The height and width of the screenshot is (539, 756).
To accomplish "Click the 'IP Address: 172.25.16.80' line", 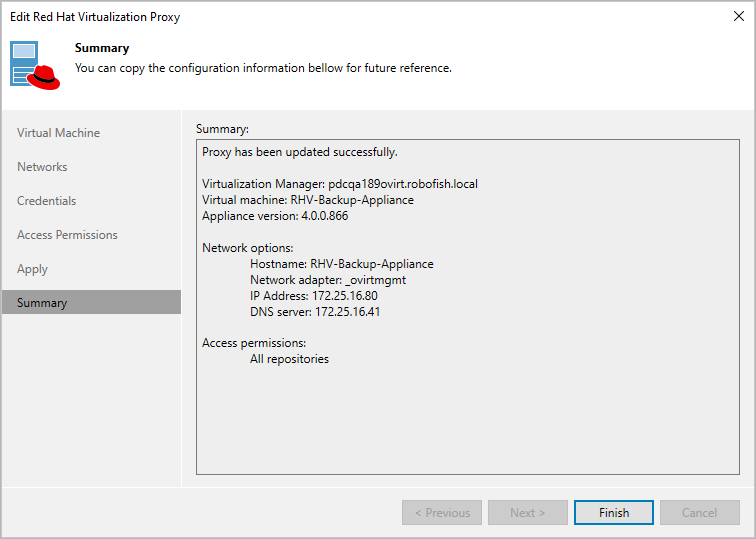I will click(313, 296).
